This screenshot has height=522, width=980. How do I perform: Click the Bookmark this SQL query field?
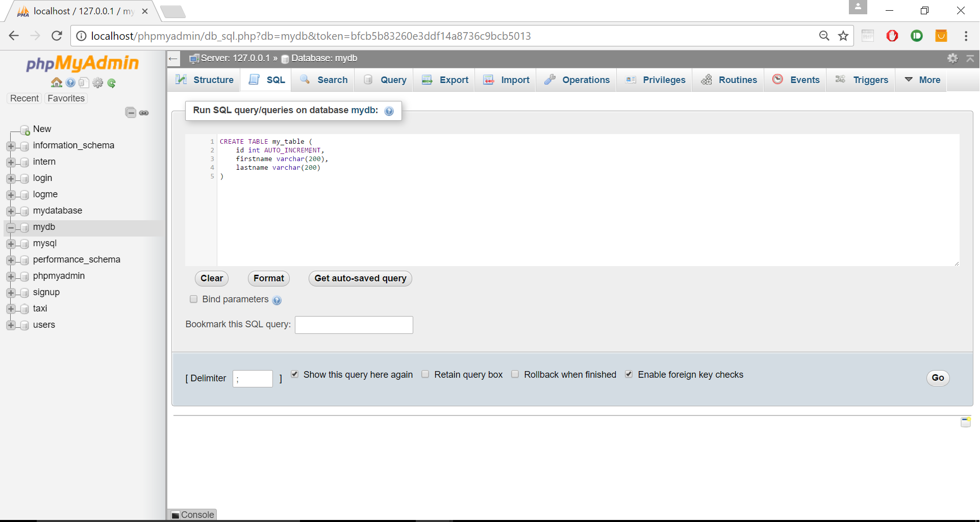(354, 325)
